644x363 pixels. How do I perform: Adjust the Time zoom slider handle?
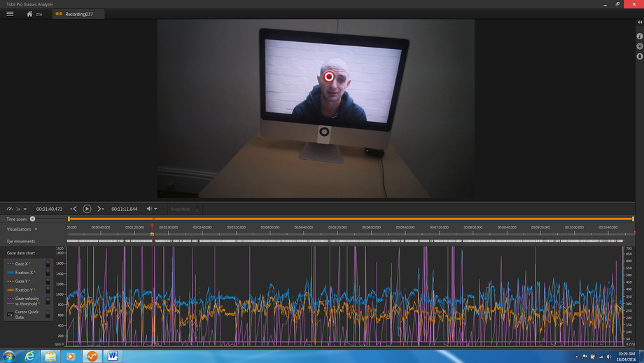coord(32,219)
